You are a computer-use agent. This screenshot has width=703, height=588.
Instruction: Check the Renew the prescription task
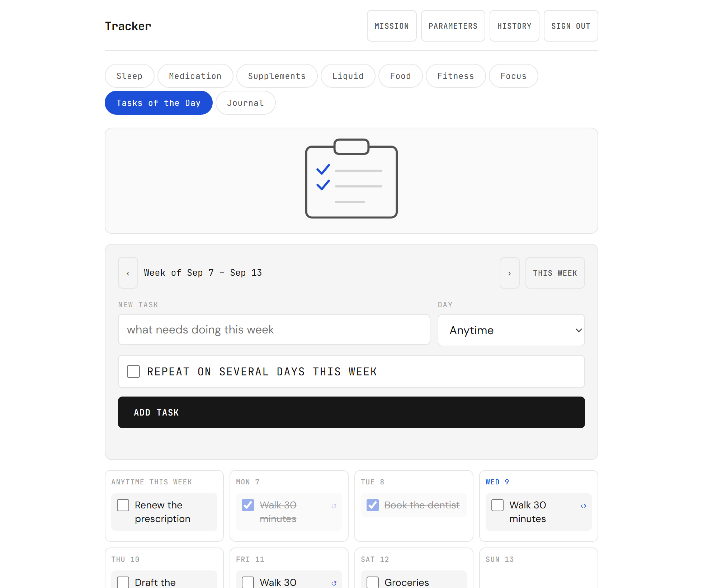(x=123, y=505)
